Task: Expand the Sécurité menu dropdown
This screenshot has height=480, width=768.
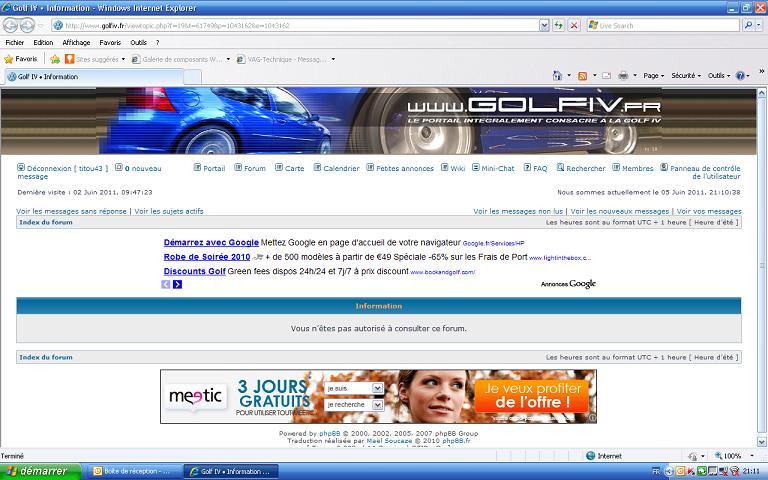Action: (x=686, y=75)
